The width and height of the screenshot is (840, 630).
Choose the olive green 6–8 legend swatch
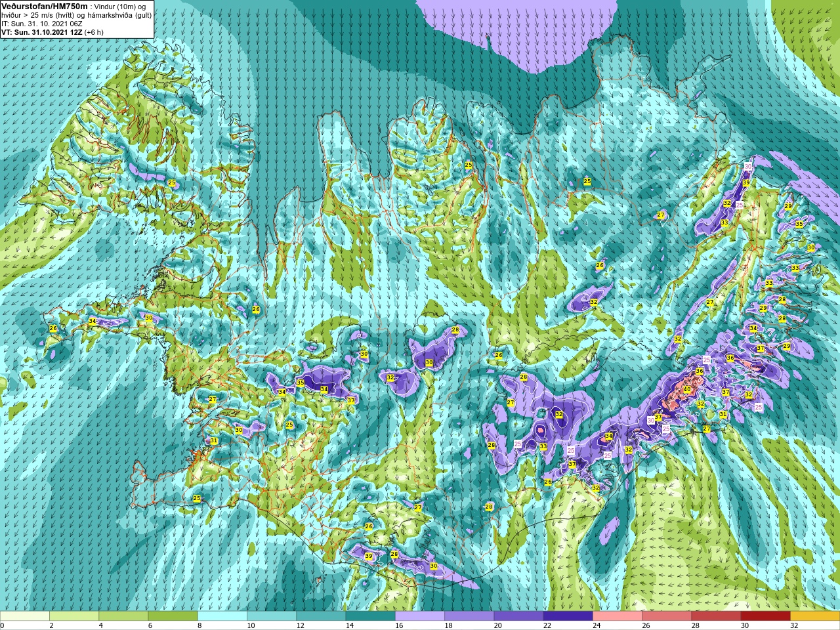pyautogui.click(x=173, y=616)
